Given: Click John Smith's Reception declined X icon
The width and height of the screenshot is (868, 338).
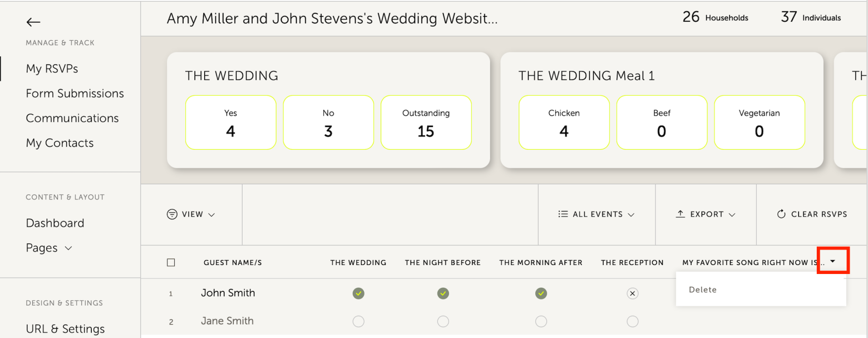Looking at the screenshot, I should (x=632, y=293).
